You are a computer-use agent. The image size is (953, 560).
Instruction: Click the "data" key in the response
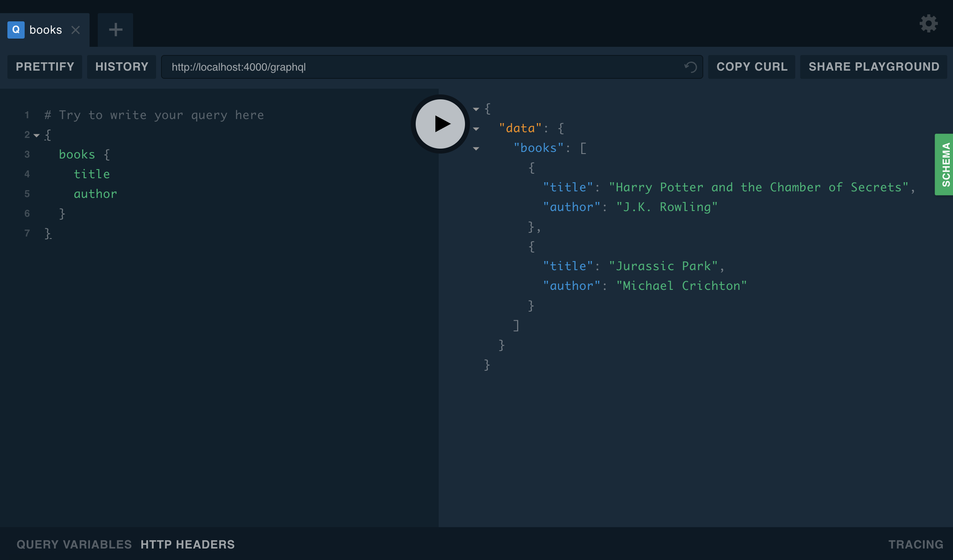(x=520, y=128)
